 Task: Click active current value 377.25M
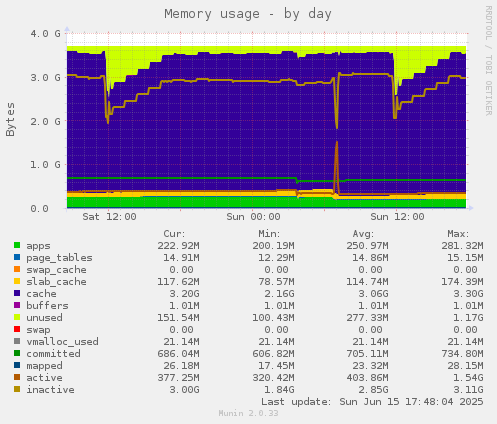tap(178, 378)
